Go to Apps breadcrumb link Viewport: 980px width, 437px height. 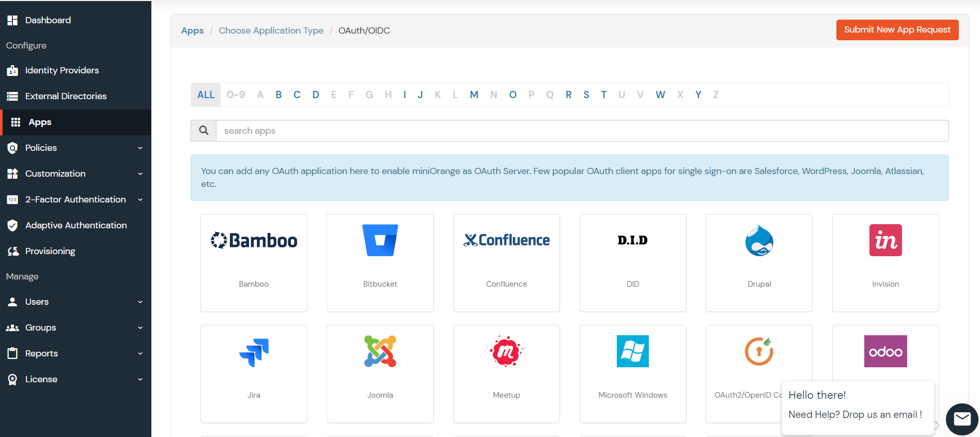tap(192, 30)
